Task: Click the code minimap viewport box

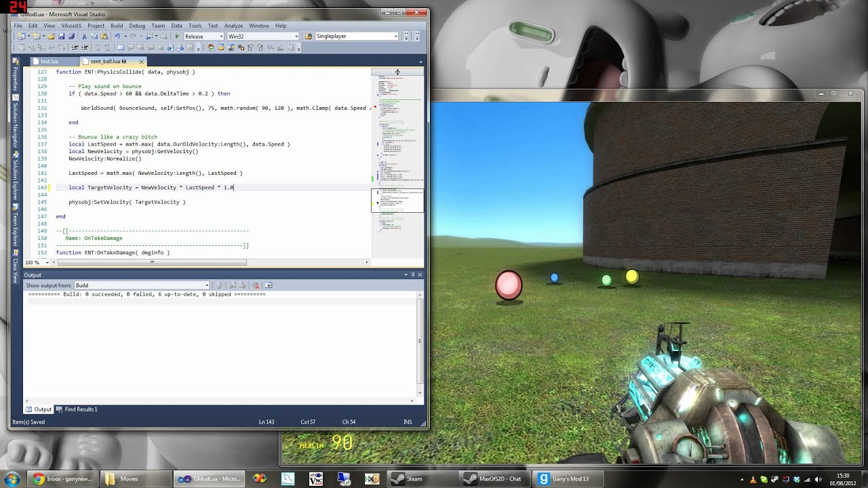Action: [397, 201]
